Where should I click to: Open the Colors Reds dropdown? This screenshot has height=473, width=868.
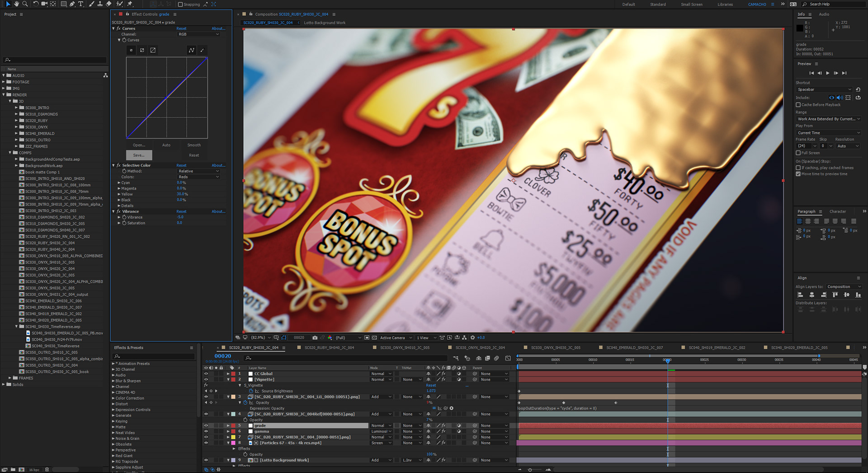pyautogui.click(x=198, y=177)
